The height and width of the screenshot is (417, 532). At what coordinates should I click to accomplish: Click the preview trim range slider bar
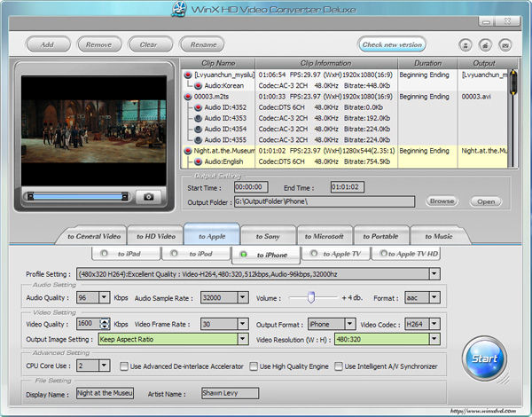[x=78, y=196]
